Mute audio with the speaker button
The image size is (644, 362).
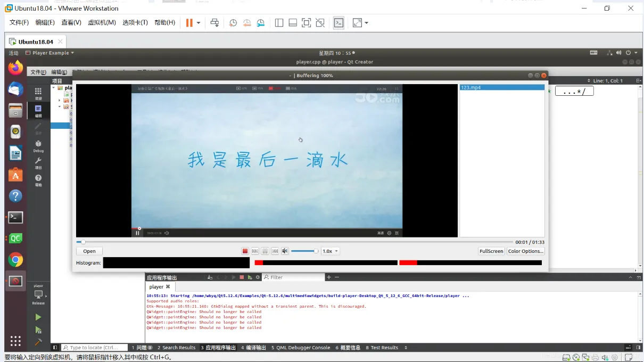(285, 251)
